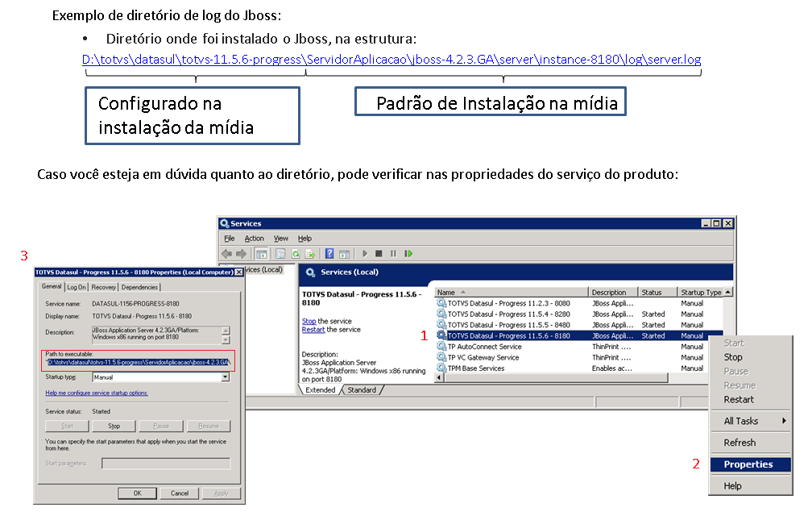Click gear icon of selected 11.5.6 - 8180 service
This screenshot has height=516, width=812.
[x=441, y=335]
